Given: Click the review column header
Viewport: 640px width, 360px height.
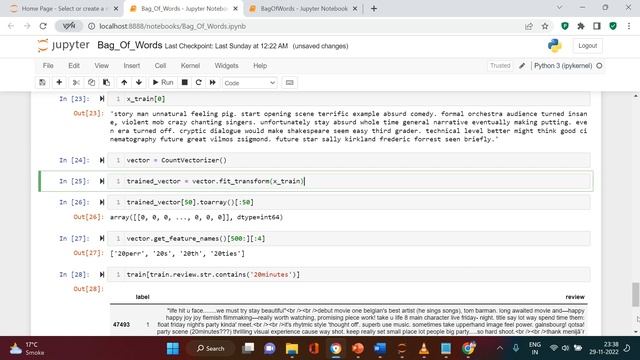Looking at the screenshot, I should 575,297.
